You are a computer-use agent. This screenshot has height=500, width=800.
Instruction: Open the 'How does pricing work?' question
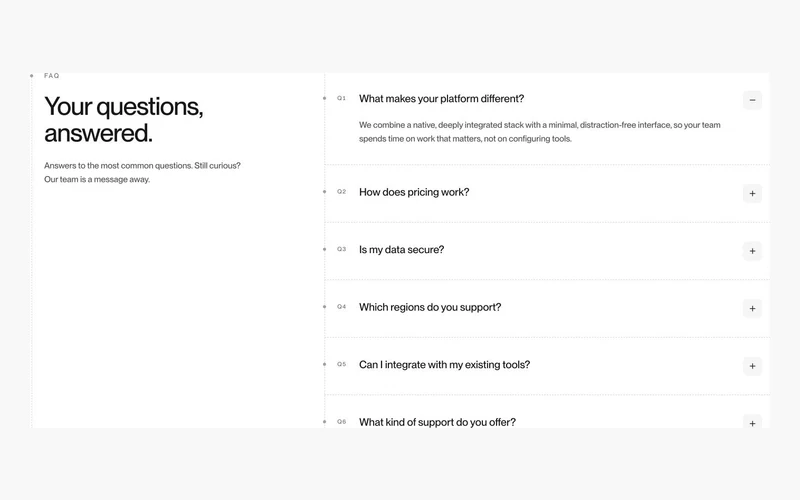414,192
